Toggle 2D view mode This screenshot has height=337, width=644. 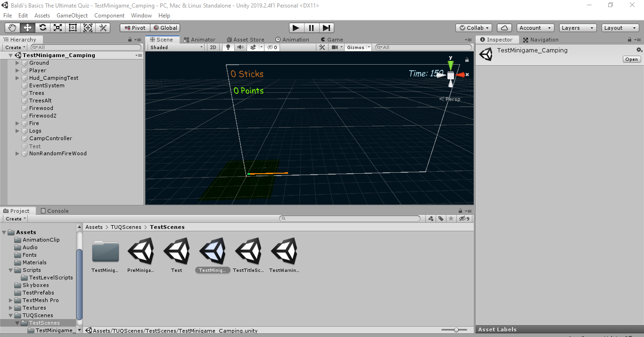tap(213, 47)
